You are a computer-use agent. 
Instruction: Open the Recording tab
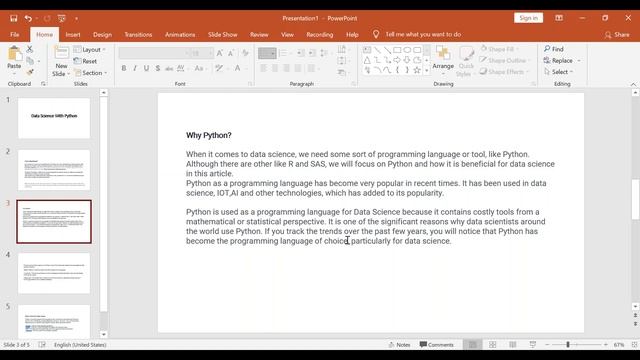click(x=320, y=35)
